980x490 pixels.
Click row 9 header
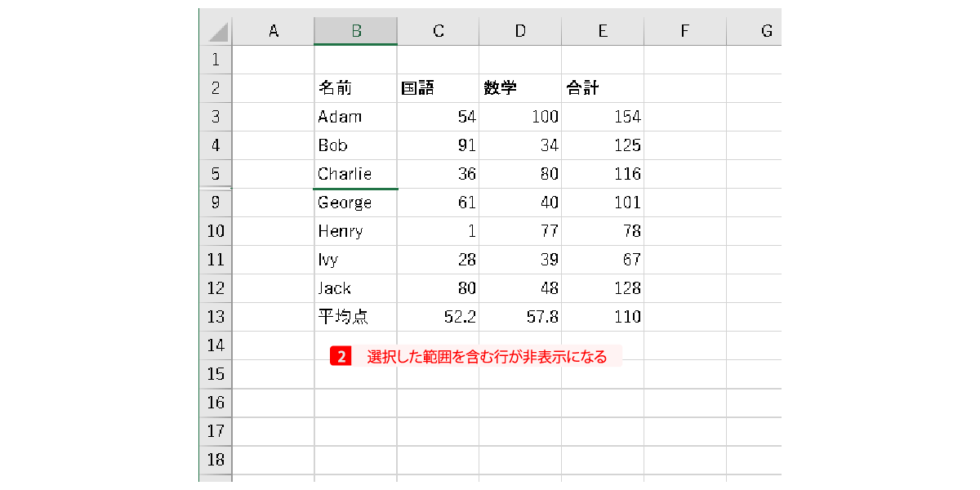[x=216, y=203]
